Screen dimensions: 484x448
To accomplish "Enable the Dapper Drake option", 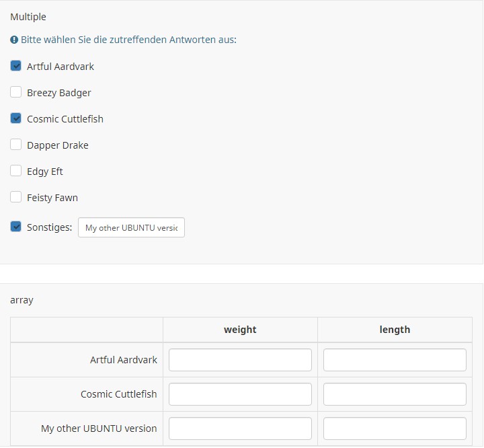I will pyautogui.click(x=16, y=145).
